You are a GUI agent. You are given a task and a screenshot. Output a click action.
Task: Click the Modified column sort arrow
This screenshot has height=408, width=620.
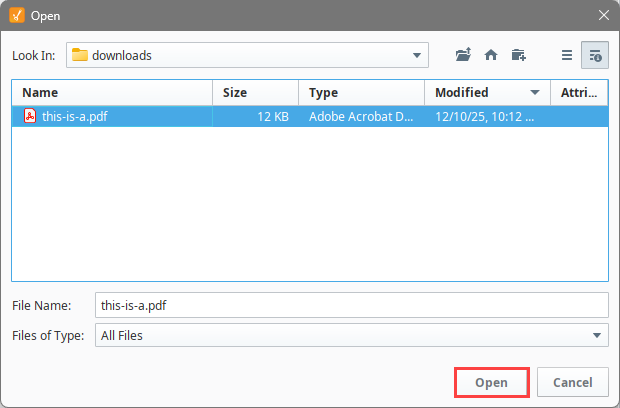pyautogui.click(x=535, y=93)
